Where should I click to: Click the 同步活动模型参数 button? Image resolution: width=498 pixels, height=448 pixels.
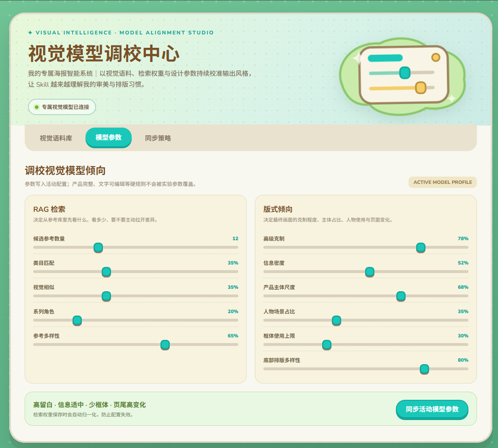(x=432, y=409)
